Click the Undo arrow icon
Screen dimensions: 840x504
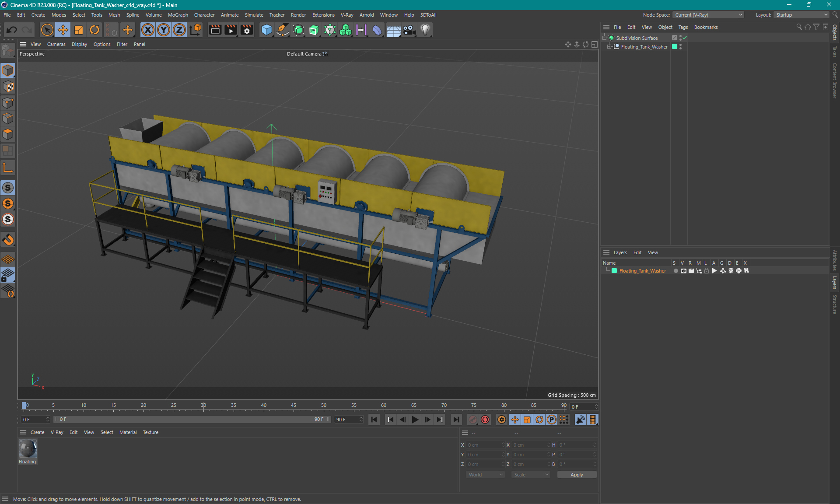[x=12, y=30]
